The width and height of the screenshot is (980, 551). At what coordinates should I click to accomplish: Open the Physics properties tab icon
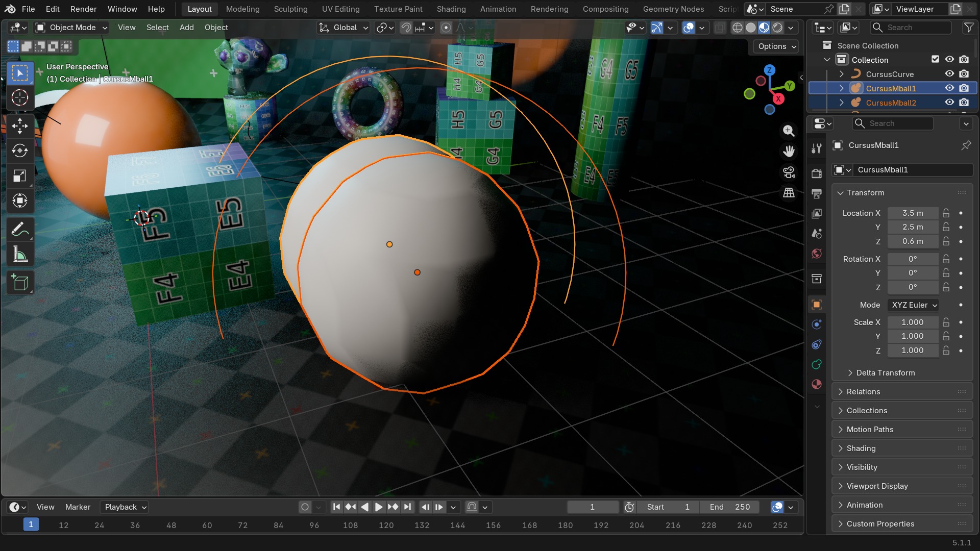click(x=817, y=324)
